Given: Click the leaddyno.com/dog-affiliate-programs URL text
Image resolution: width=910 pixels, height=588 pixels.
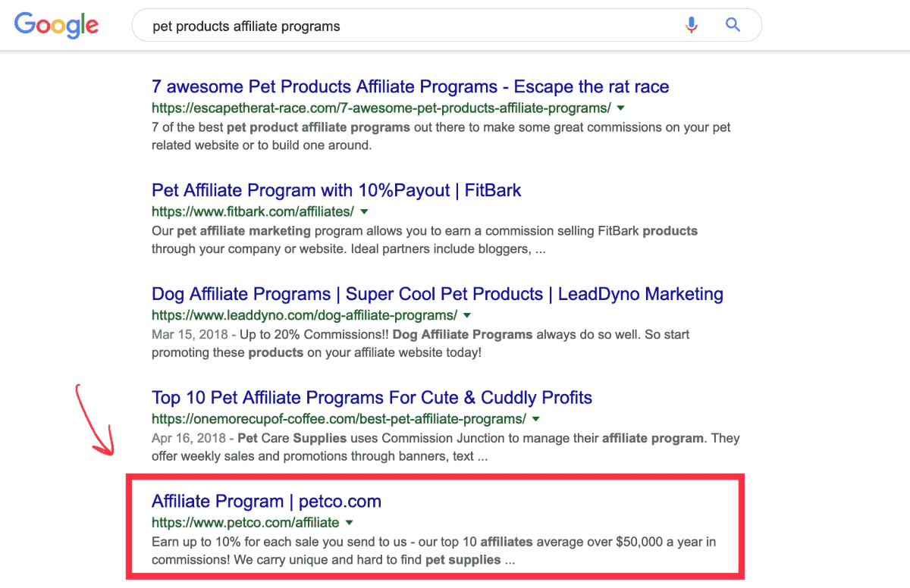Looking at the screenshot, I should [301, 316].
